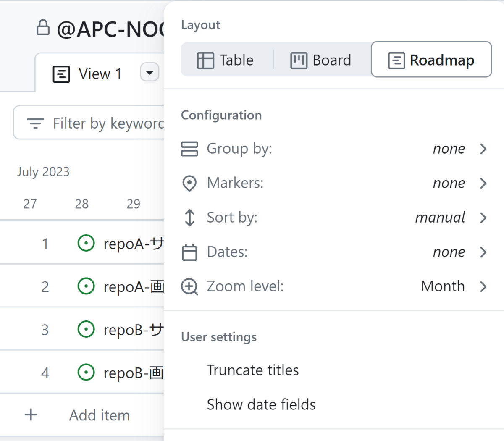The height and width of the screenshot is (441, 504).
Task: Open the View 1 dropdown arrow
Action: click(150, 73)
